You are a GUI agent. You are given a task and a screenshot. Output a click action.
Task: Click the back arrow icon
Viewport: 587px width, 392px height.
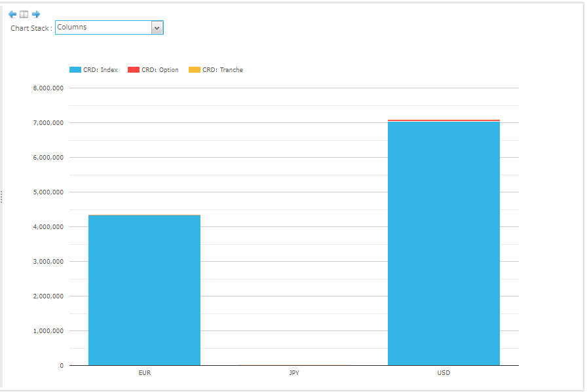click(x=12, y=14)
